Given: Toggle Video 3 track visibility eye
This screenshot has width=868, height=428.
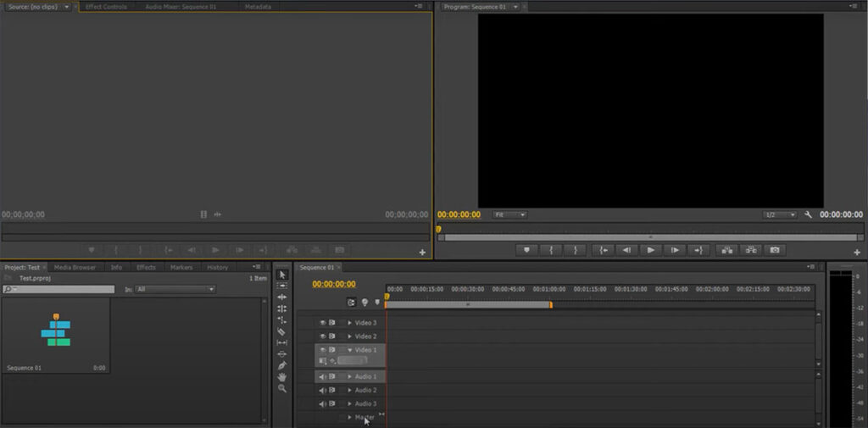Looking at the screenshot, I should coord(323,323).
